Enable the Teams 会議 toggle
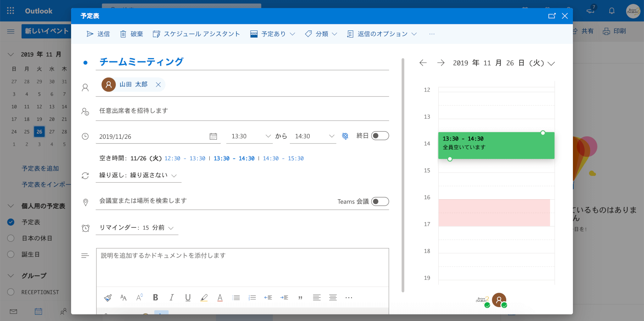 coord(380,201)
